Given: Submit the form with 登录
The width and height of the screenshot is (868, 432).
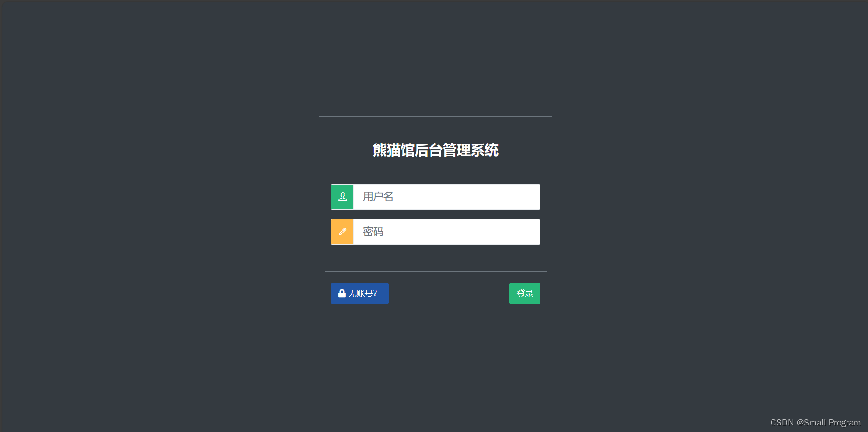Looking at the screenshot, I should (x=525, y=294).
